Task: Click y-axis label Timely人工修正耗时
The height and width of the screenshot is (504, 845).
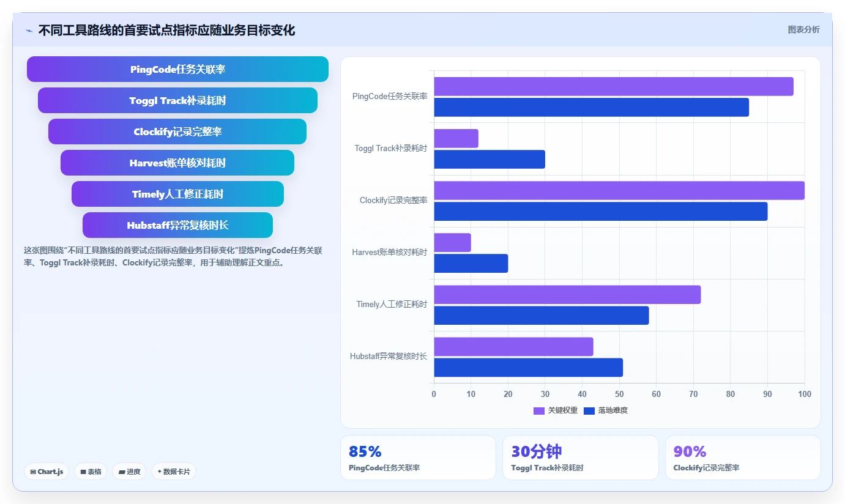Action: tap(392, 305)
